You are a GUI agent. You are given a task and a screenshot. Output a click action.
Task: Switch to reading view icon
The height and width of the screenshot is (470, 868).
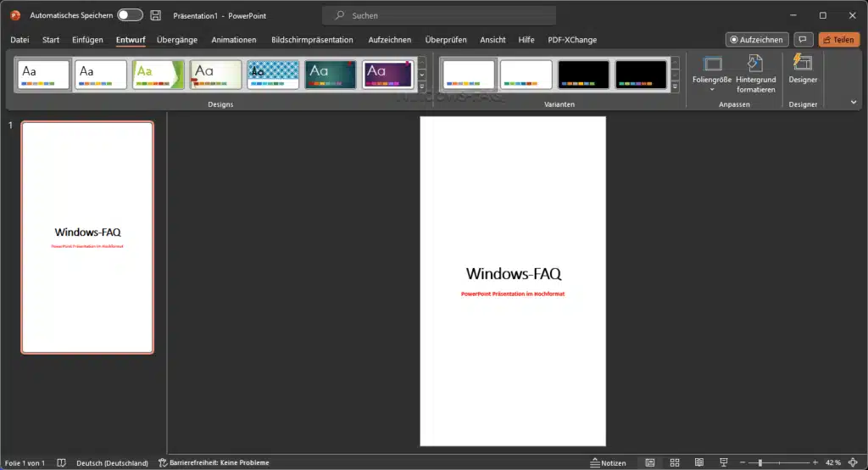[x=699, y=463]
